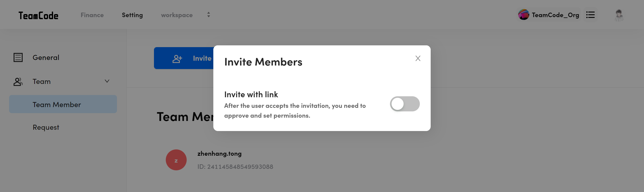
Task: Click the workspace dropdown label
Action: click(177, 15)
